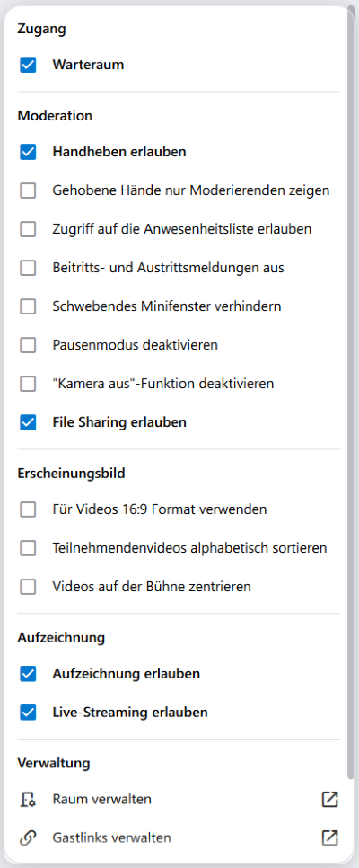Tick Beitritts- und Austrittsmeldungen aus checkbox
The height and width of the screenshot is (868, 359).
click(28, 268)
